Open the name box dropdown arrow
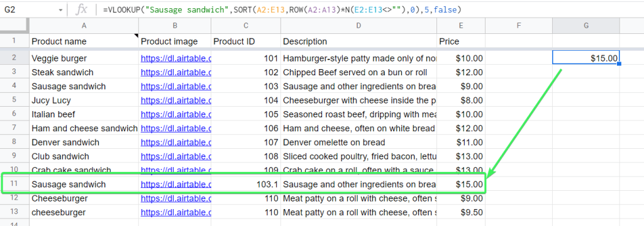Screen dimensions: 644x226 [60, 10]
